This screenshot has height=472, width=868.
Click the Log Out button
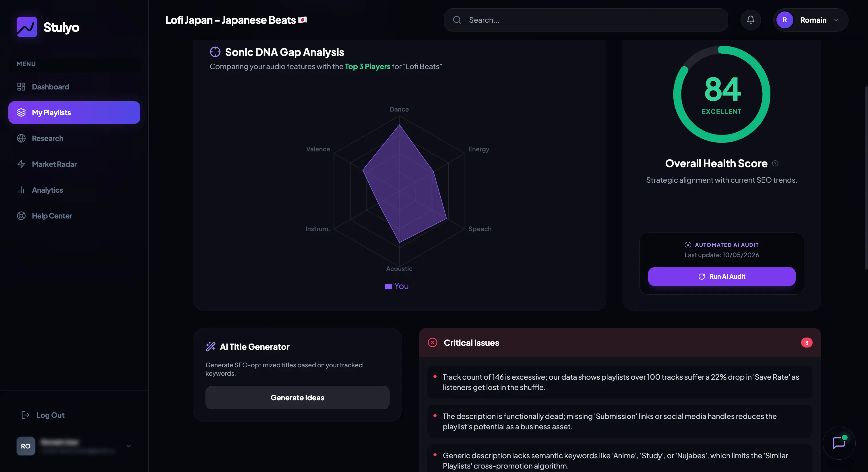43,415
